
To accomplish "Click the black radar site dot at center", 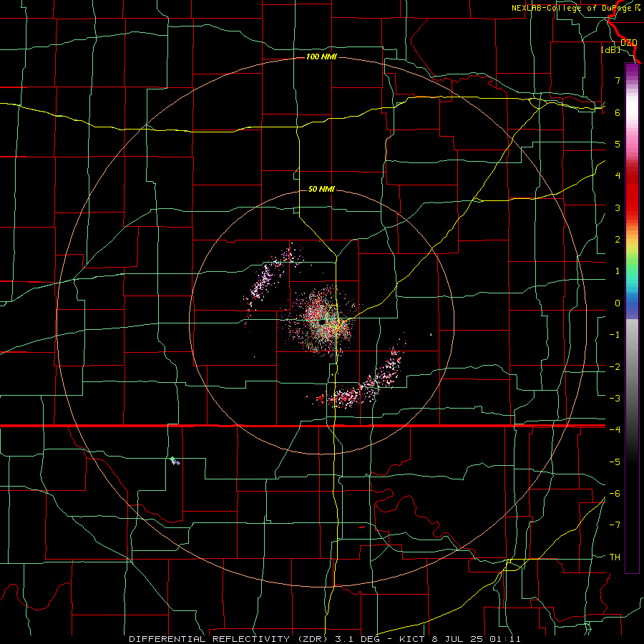I will pos(322,323).
